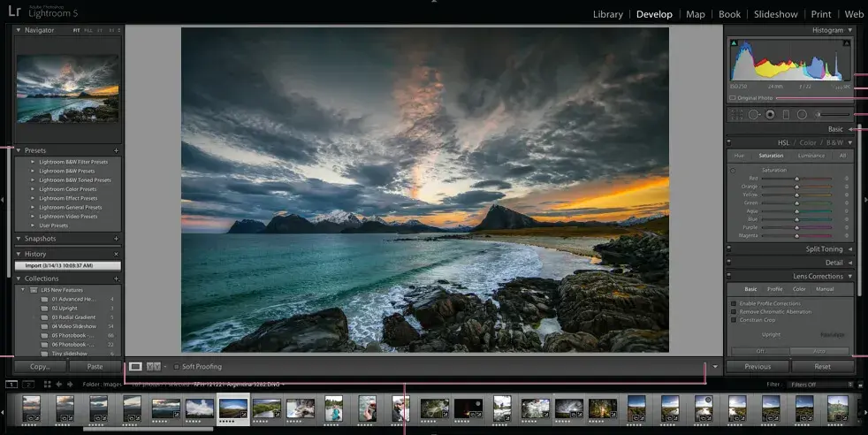Switch to HSL Hue tab
Viewport: 868px width, 435px height.
[739, 156]
